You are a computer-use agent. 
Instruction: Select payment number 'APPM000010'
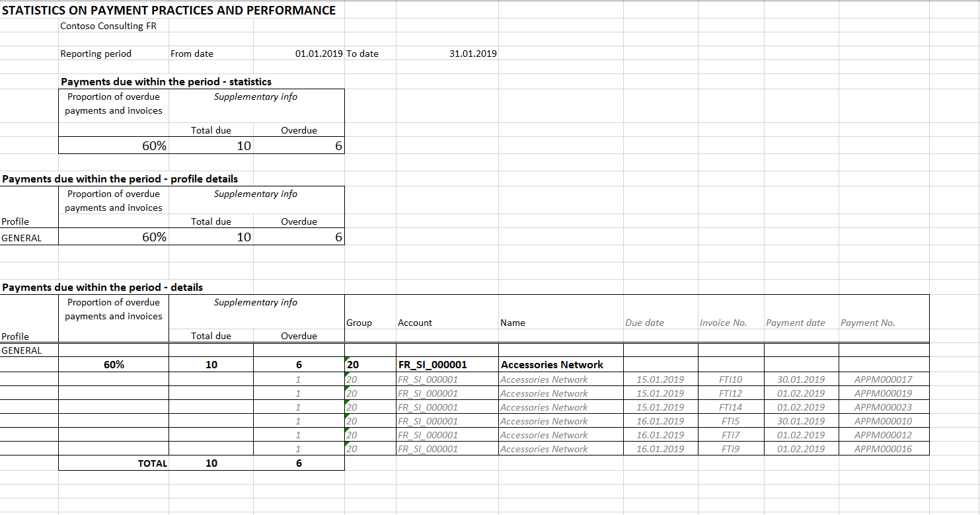pos(883,421)
